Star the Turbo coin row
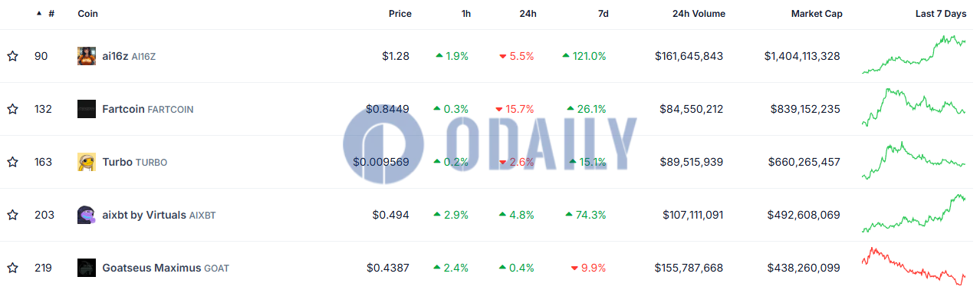 point(12,162)
